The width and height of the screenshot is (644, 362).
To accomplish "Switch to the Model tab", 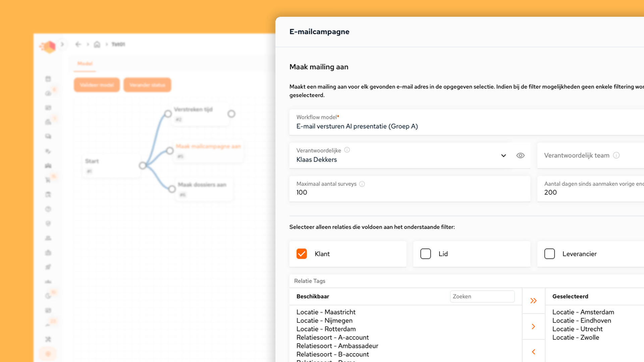I will click(85, 63).
